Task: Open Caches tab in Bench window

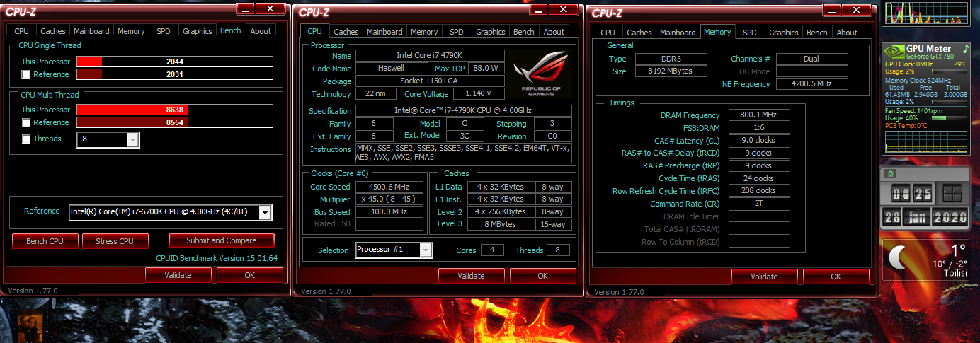Action: pos(53,31)
